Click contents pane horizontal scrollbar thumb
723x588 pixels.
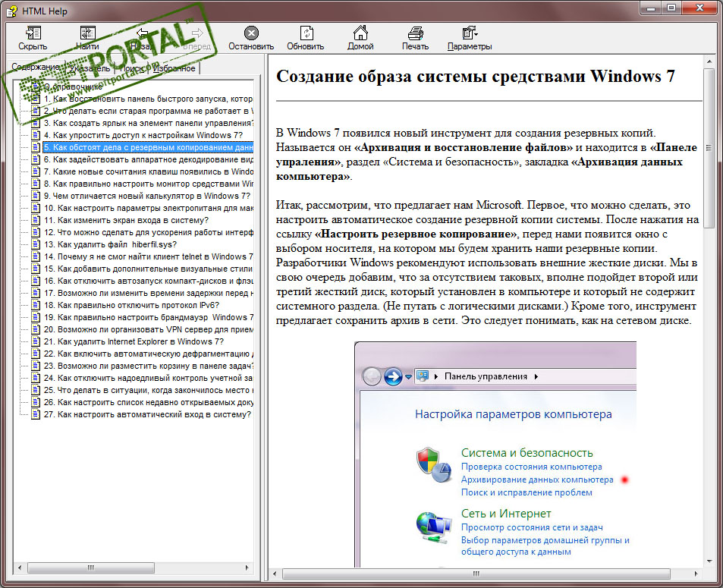pos(91,568)
